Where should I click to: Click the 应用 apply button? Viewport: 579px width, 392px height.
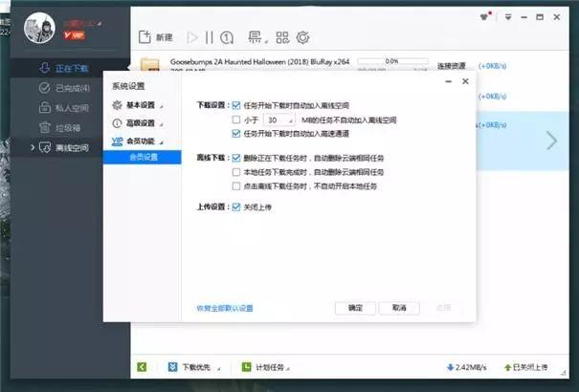click(443, 308)
